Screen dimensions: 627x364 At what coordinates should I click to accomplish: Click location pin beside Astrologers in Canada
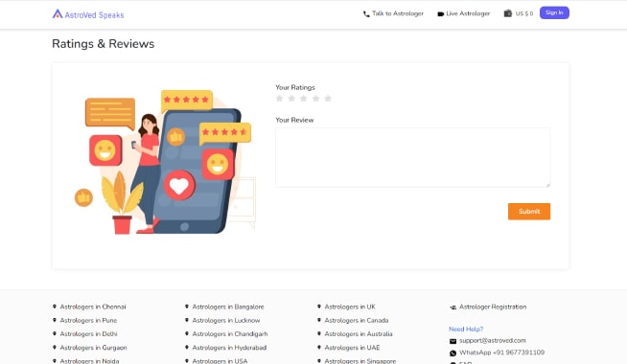click(319, 320)
